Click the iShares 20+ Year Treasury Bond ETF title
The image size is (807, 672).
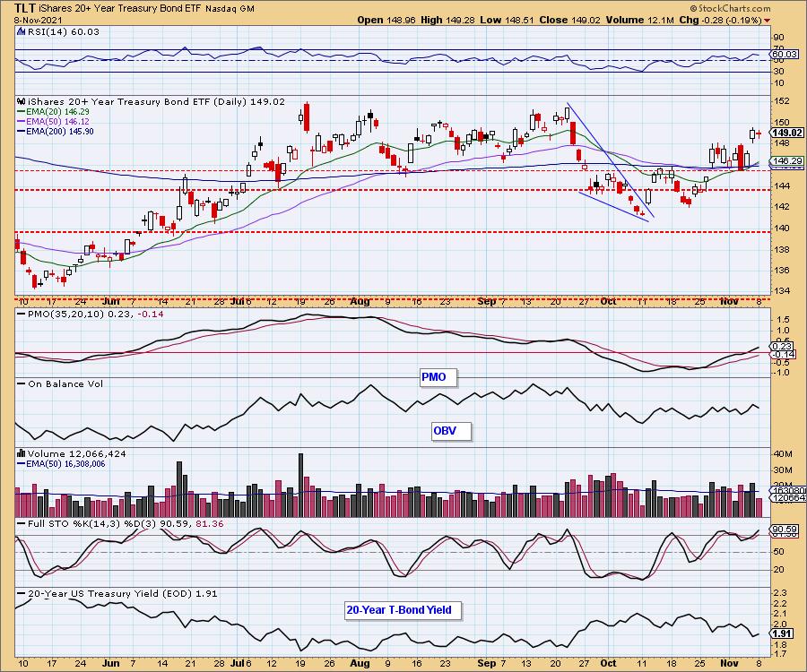[120, 8]
